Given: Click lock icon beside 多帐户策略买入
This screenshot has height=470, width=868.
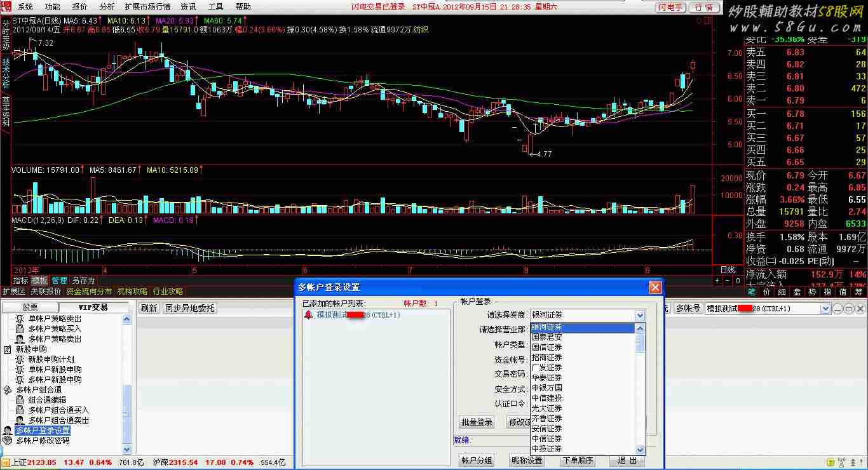Looking at the screenshot, I should pyautogui.click(x=19, y=328).
